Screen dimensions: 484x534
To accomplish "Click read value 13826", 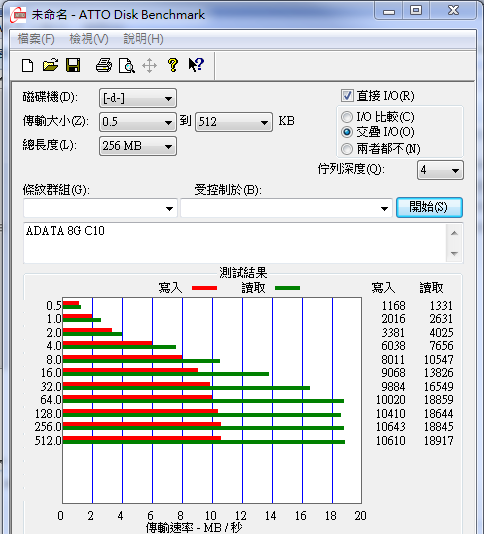I will [439, 373].
